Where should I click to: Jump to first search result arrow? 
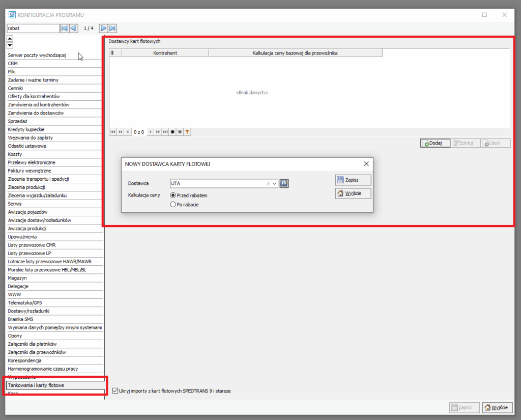point(65,29)
